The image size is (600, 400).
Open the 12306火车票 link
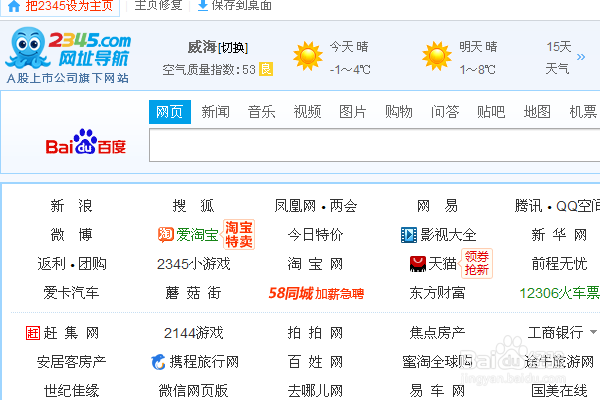point(559,293)
